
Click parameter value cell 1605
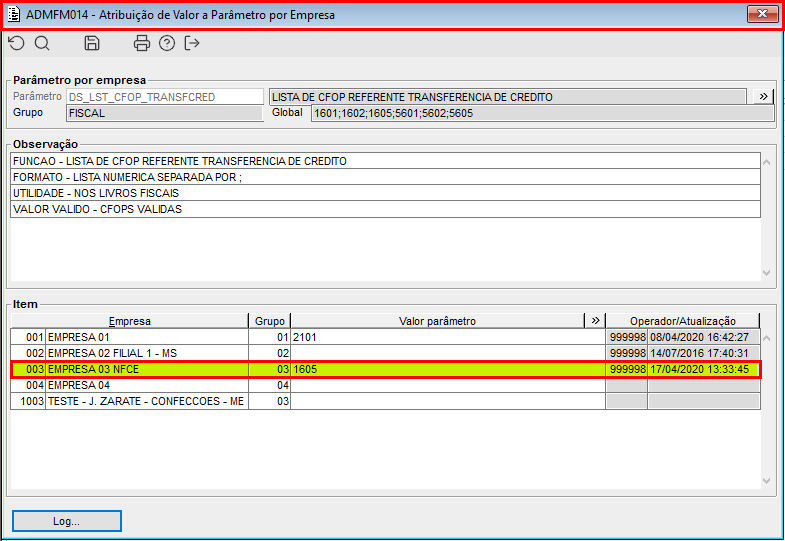(448, 369)
